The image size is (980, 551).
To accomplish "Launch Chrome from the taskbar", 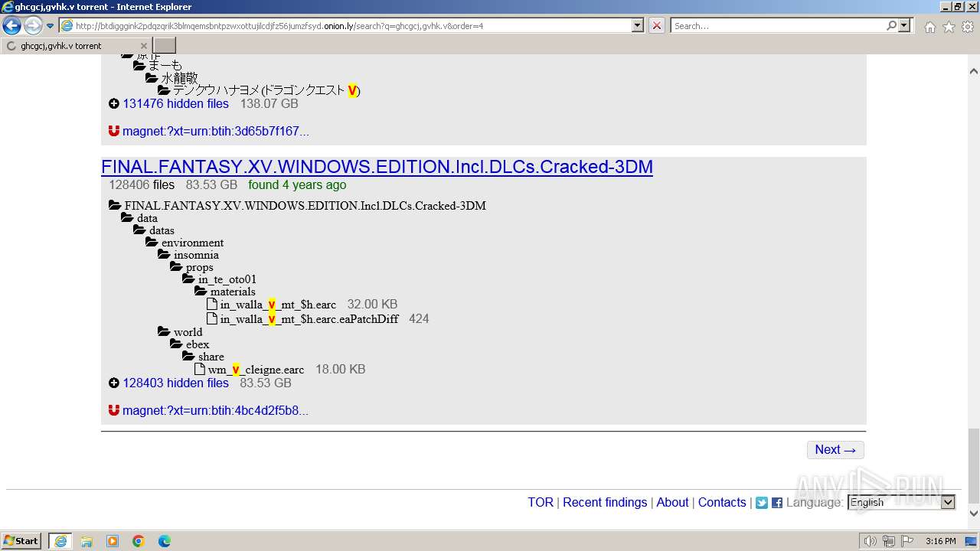I will [x=139, y=541].
